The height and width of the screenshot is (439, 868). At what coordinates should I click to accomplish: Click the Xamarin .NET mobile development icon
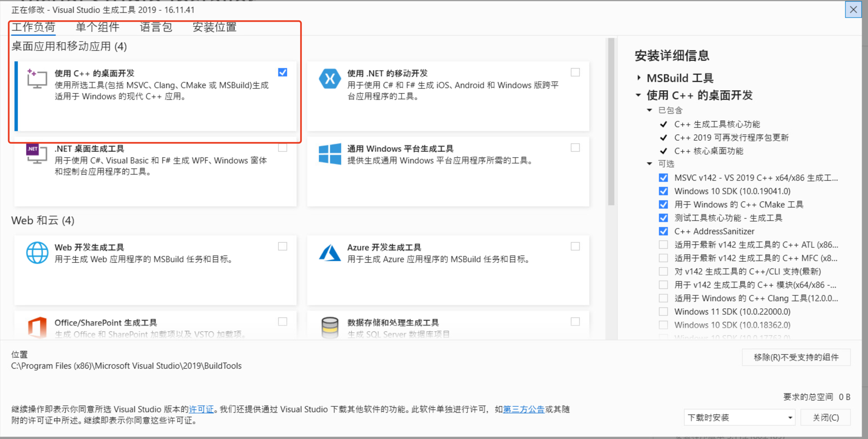tap(329, 79)
